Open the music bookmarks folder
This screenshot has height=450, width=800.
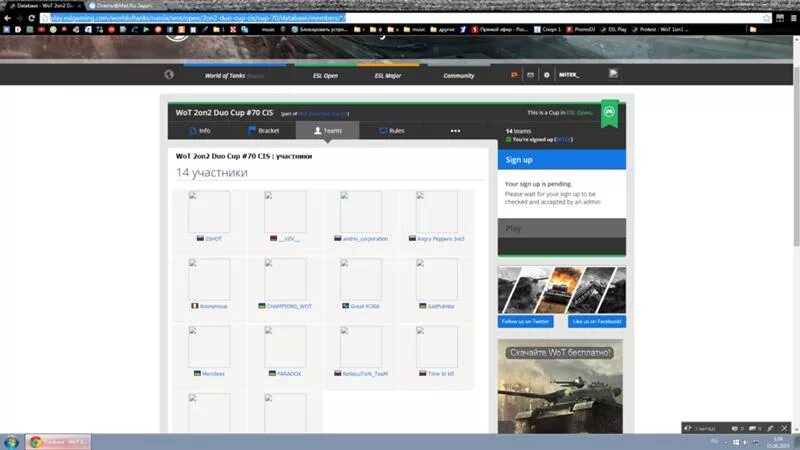click(414, 30)
